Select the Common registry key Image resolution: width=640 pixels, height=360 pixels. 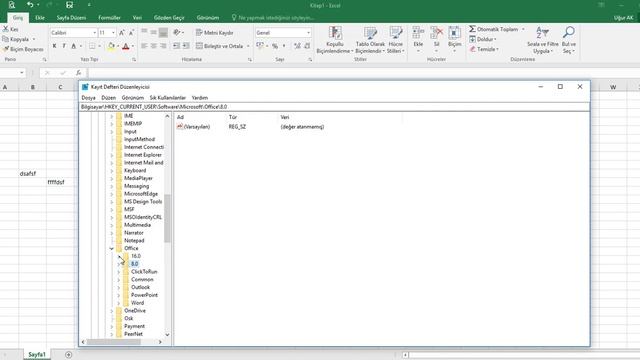[x=142, y=279]
